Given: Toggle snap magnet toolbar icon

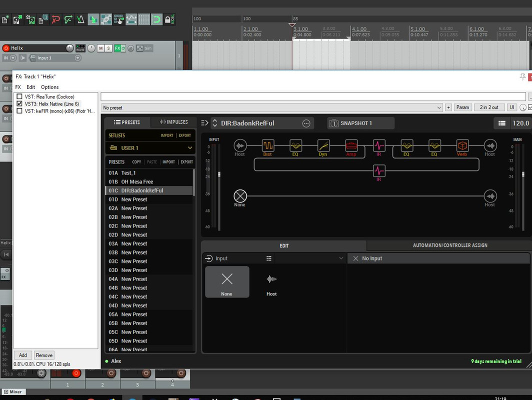Looking at the screenshot, I should coord(156,19).
